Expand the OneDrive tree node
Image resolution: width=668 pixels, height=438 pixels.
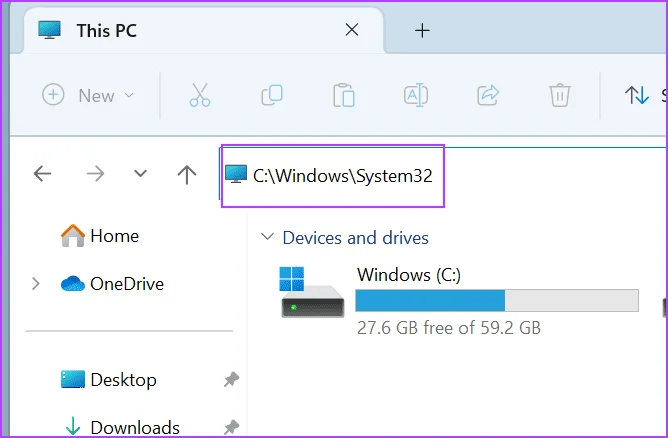point(36,284)
